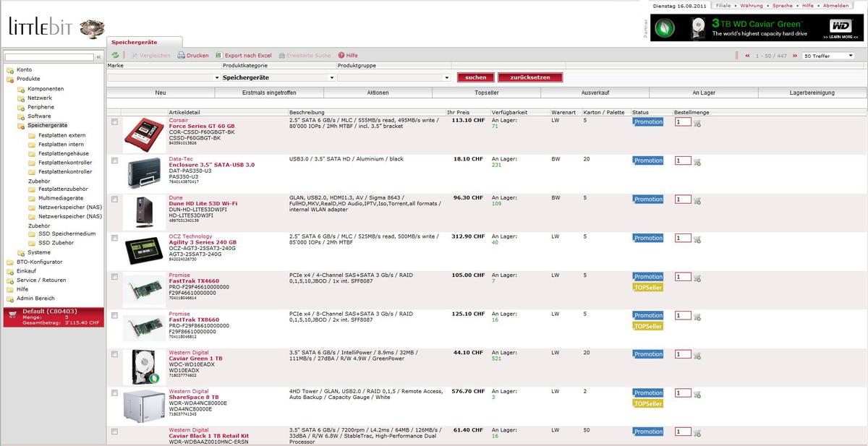Screen dimensions: 868x446
Task: Click the zurücksetzen button
Action: click(x=529, y=77)
